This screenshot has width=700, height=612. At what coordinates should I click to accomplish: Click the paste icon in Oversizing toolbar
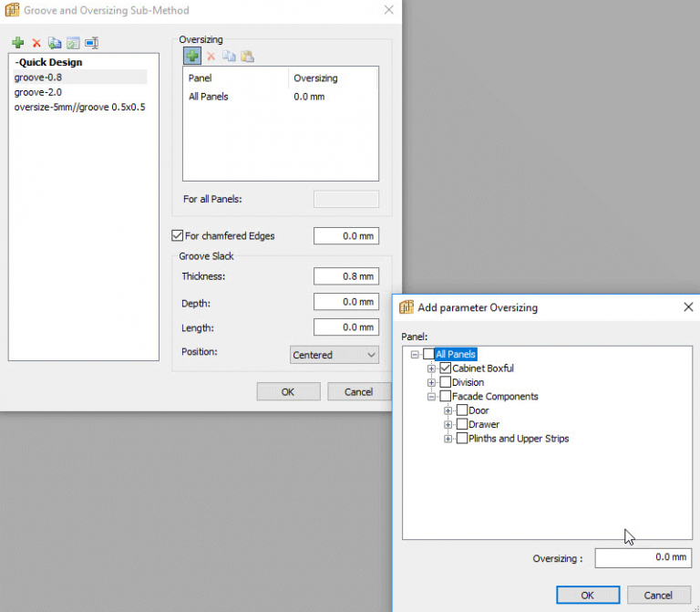click(247, 57)
